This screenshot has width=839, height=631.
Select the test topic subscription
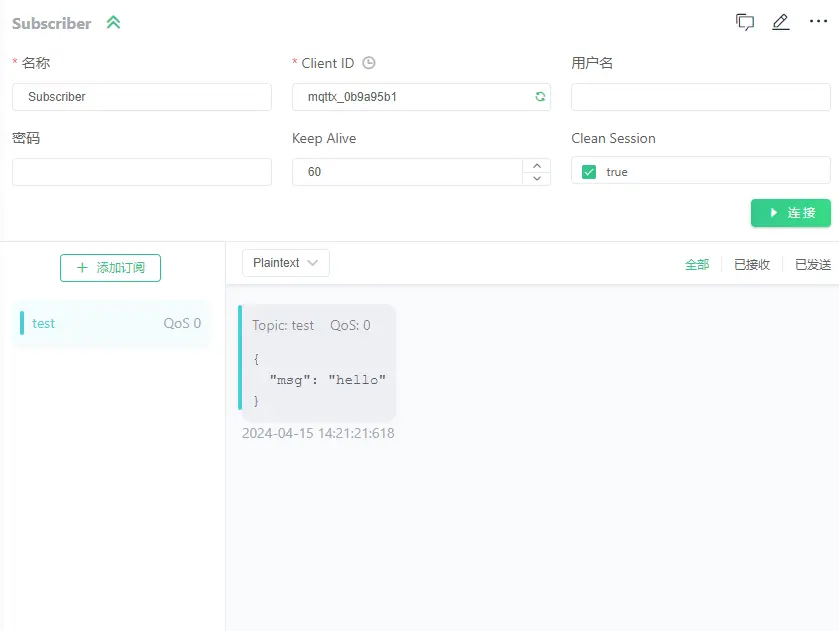click(111, 324)
